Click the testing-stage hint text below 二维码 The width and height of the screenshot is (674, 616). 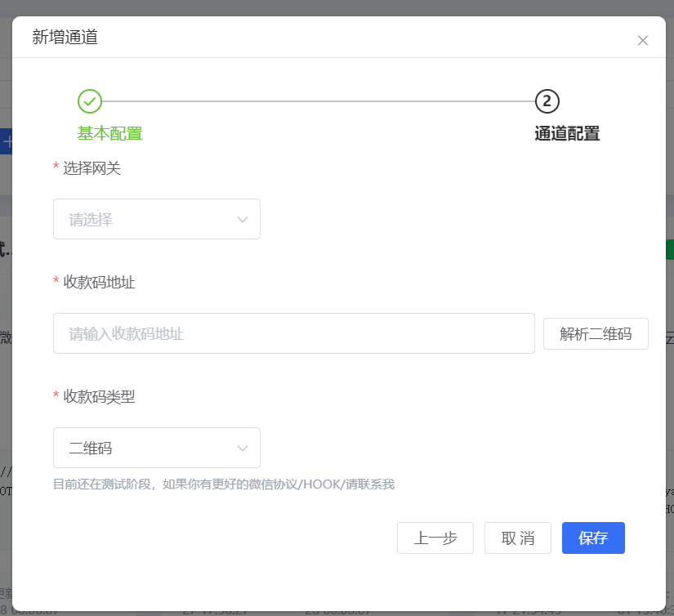click(224, 484)
